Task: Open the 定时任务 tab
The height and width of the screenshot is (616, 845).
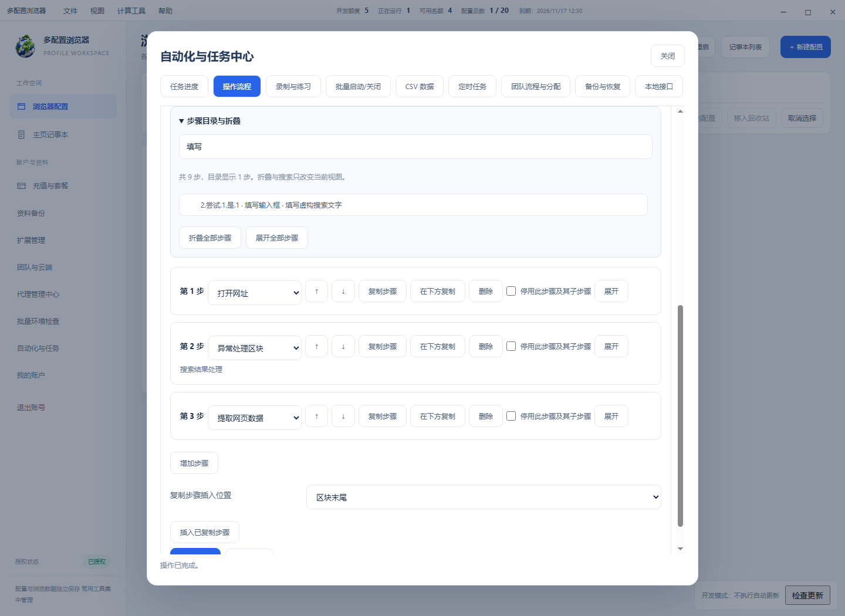Action: tap(472, 86)
